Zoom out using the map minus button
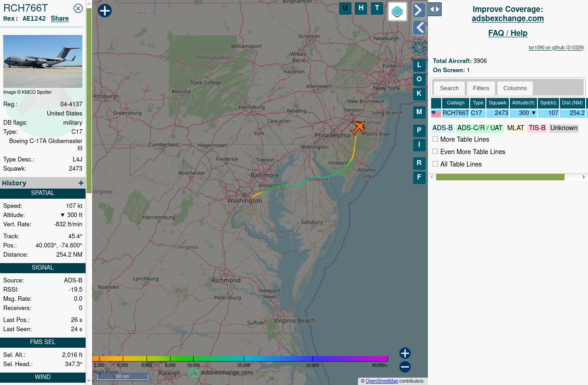The height and width of the screenshot is (385, 588). click(405, 367)
